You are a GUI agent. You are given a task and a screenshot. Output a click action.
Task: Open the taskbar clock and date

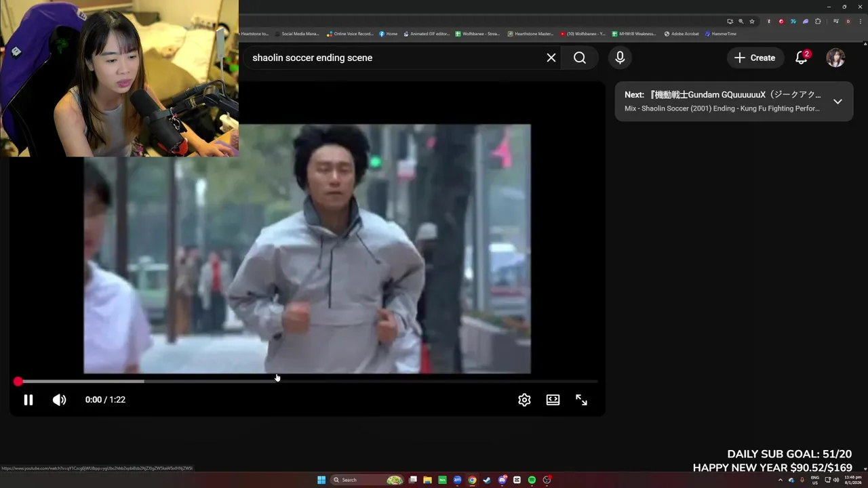coord(853,480)
